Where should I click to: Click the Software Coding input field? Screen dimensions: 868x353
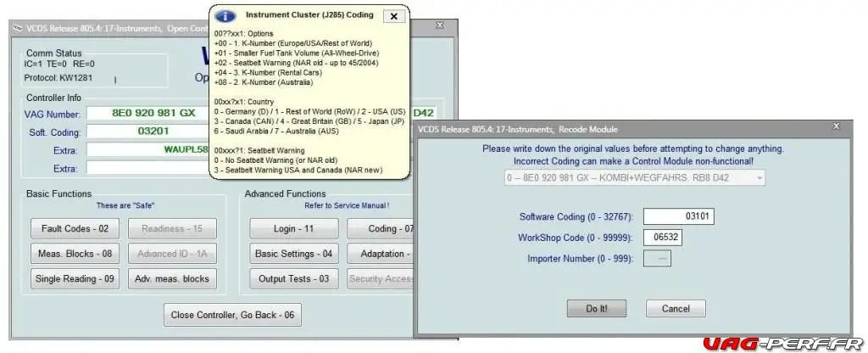(x=679, y=216)
